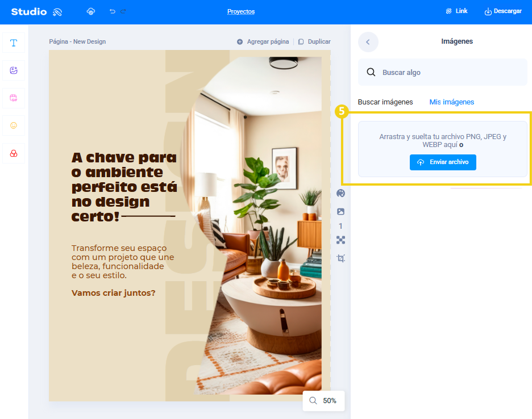
Task: Click Duplicar page button
Action: pyautogui.click(x=314, y=41)
